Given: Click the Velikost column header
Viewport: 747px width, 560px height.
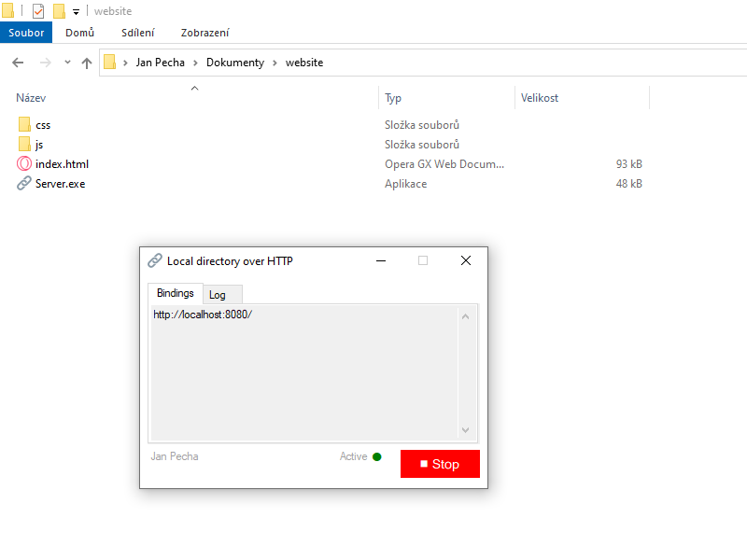Looking at the screenshot, I should tap(540, 98).
